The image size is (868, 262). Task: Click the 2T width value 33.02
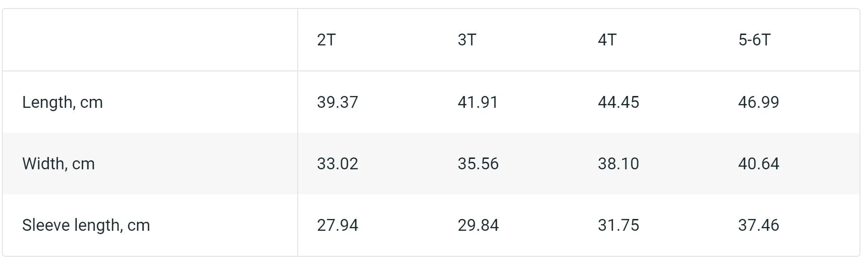pos(337,164)
